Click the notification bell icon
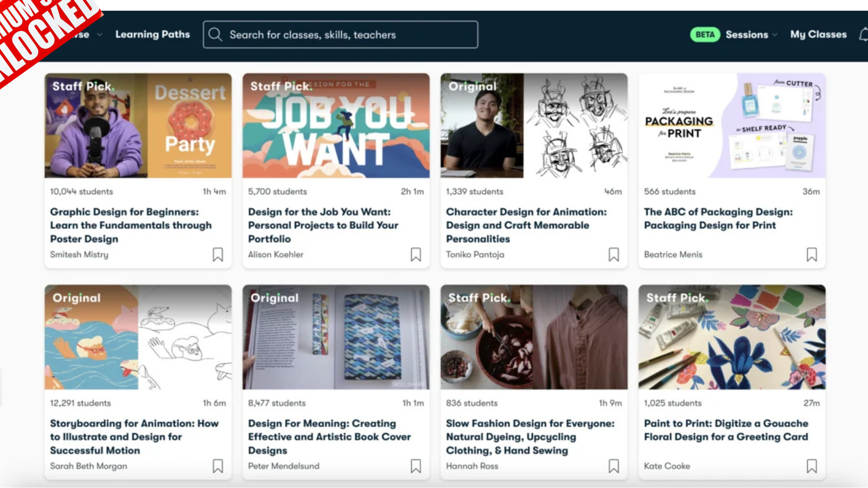The height and width of the screenshot is (488, 868). pyautogui.click(x=863, y=34)
